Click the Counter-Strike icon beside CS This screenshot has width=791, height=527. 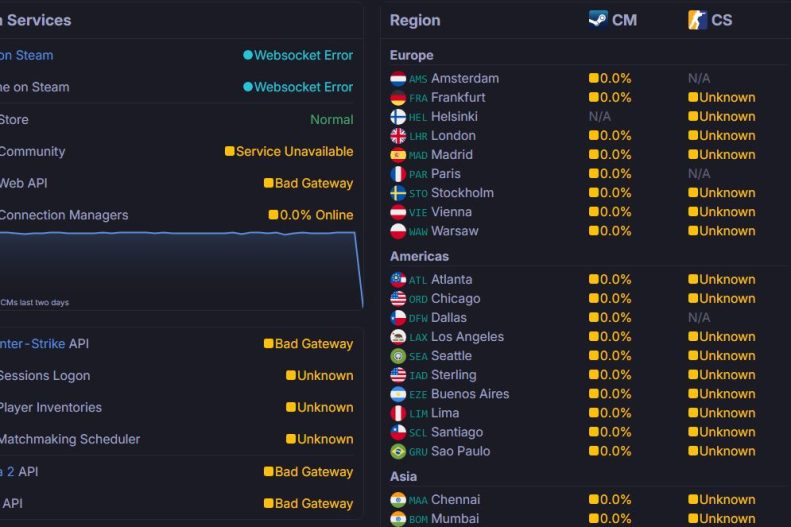pyautogui.click(x=697, y=20)
